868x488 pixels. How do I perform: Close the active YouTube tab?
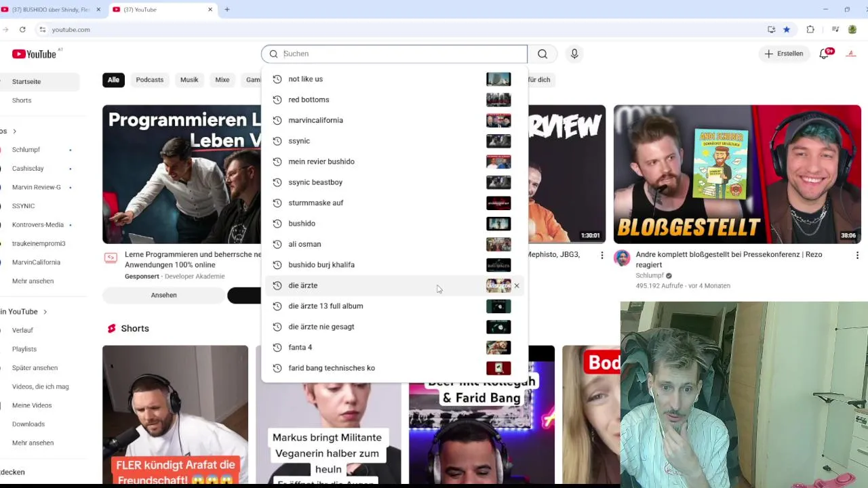210,9
